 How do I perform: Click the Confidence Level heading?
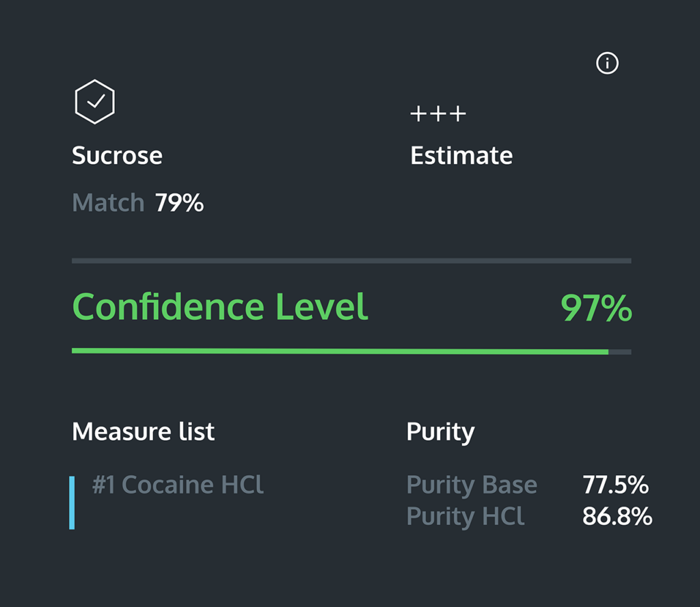point(220,308)
